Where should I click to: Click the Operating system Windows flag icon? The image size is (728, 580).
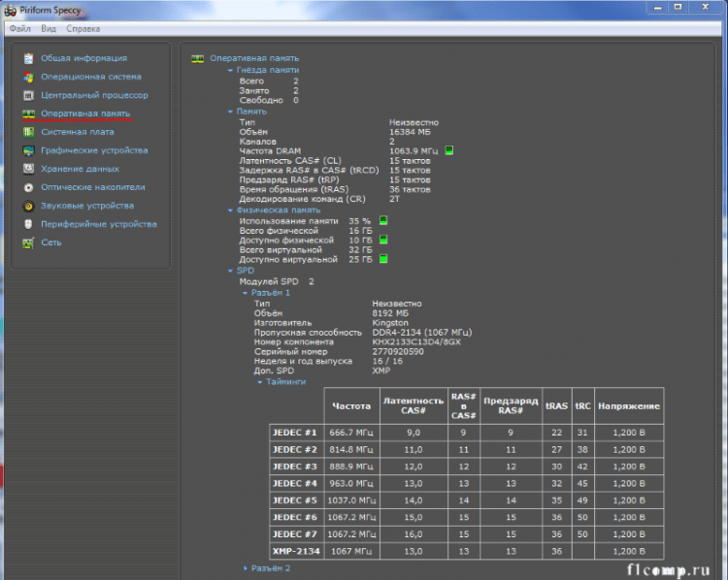[29, 77]
